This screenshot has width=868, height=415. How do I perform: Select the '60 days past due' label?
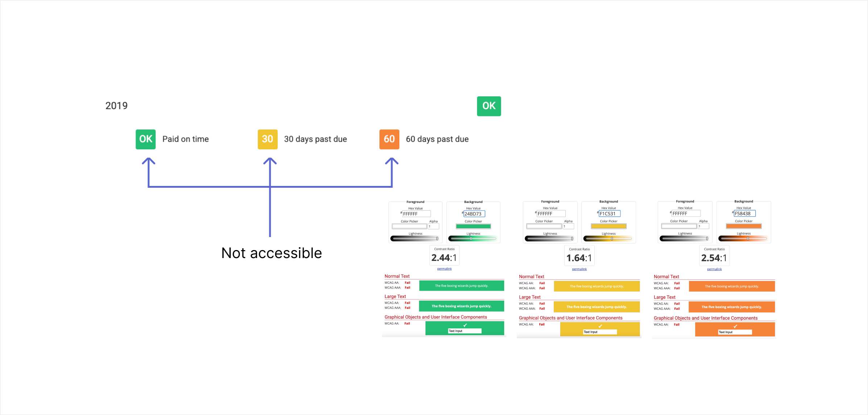point(437,139)
